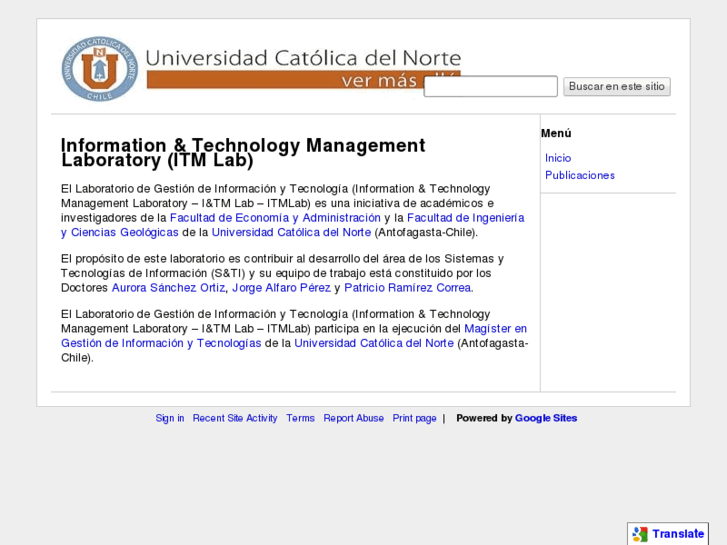Image resolution: width=727 pixels, height=545 pixels.
Task: Click the Translate button label
Action: click(678, 534)
